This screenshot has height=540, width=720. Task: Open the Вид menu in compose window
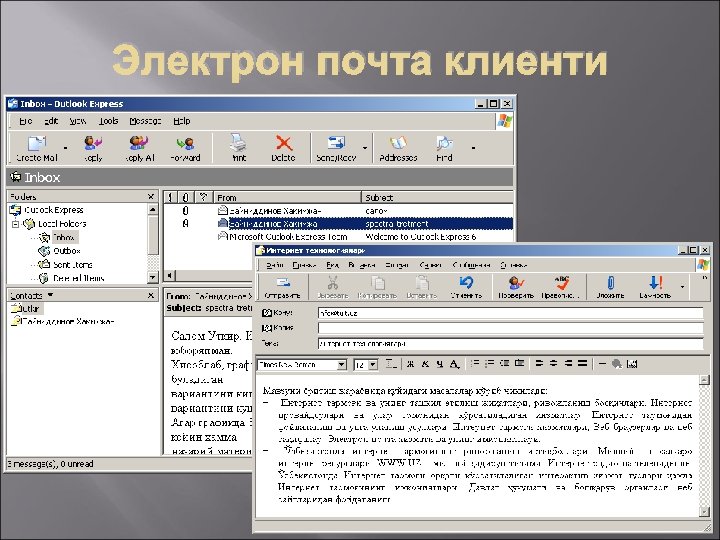point(332,265)
